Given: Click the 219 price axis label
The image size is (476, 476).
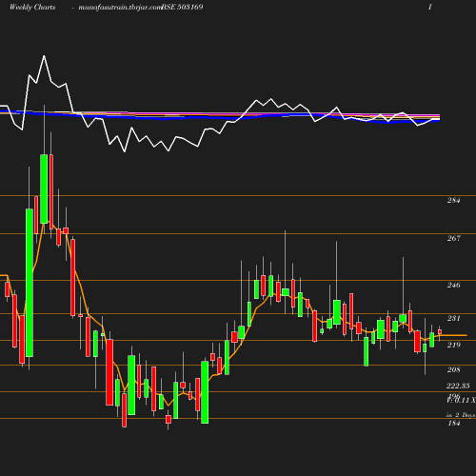Looking at the screenshot, I should 453,345.
